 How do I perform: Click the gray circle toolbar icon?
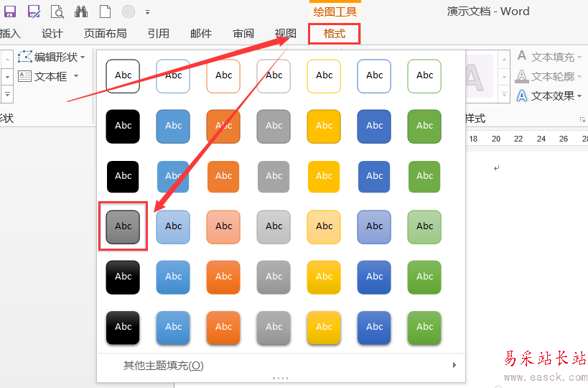[129, 11]
